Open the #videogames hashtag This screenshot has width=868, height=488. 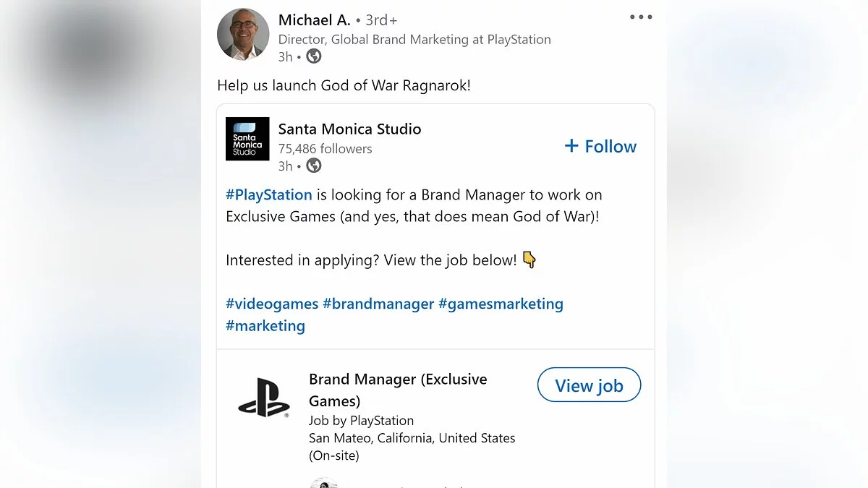click(272, 304)
